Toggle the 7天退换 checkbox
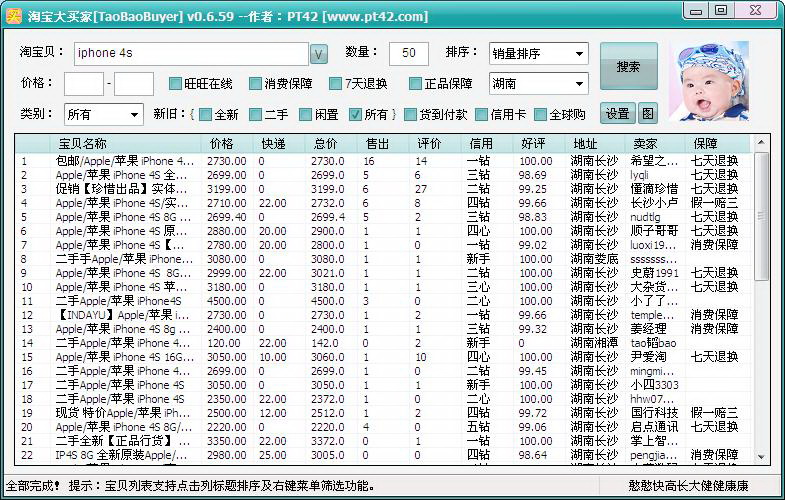The height and width of the screenshot is (500, 785). coord(337,84)
